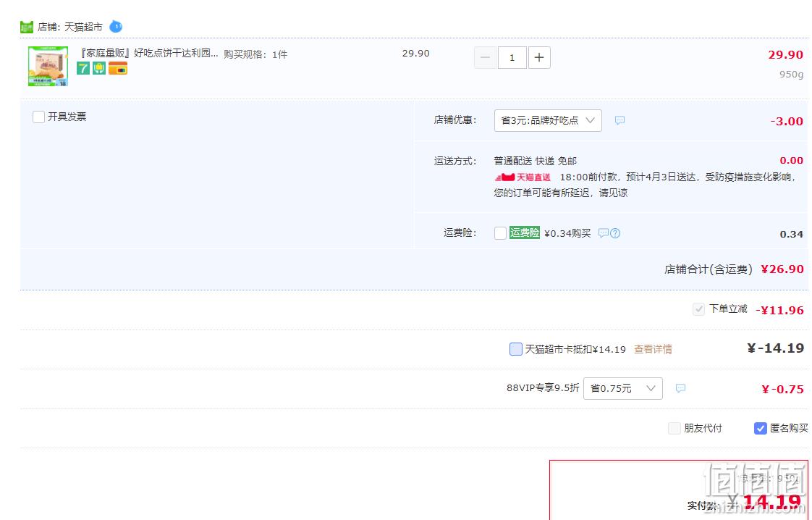Click the quantity input field
The image size is (812, 520).
[x=512, y=57]
